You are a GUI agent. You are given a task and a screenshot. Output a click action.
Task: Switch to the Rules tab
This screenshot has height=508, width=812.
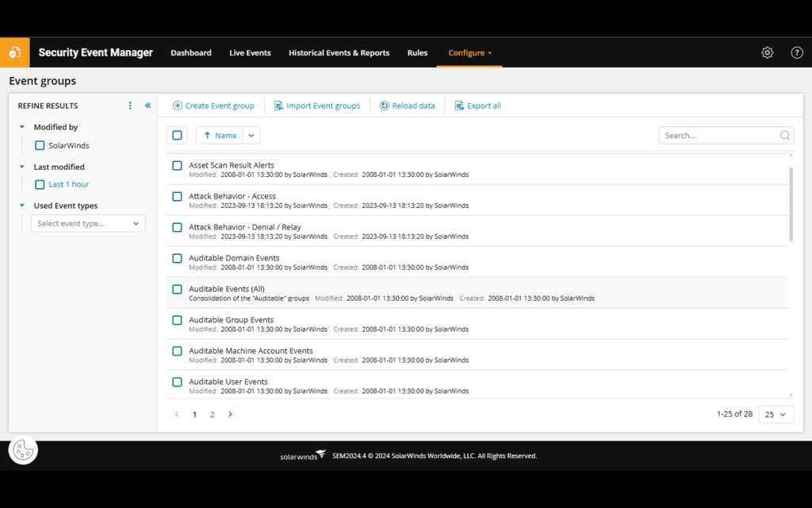(417, 52)
